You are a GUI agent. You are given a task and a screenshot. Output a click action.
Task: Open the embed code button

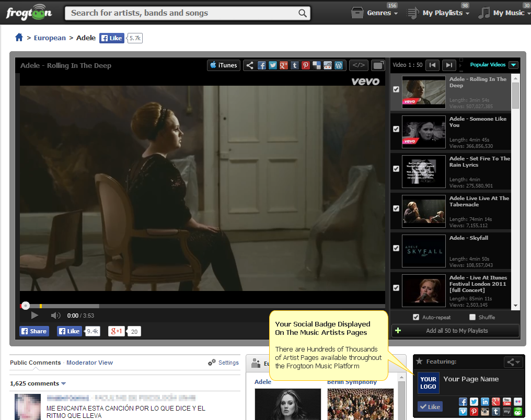[359, 65]
